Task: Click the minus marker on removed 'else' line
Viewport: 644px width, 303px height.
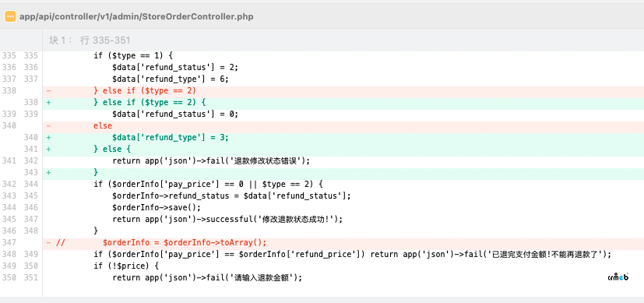Action: pyautogui.click(x=48, y=125)
